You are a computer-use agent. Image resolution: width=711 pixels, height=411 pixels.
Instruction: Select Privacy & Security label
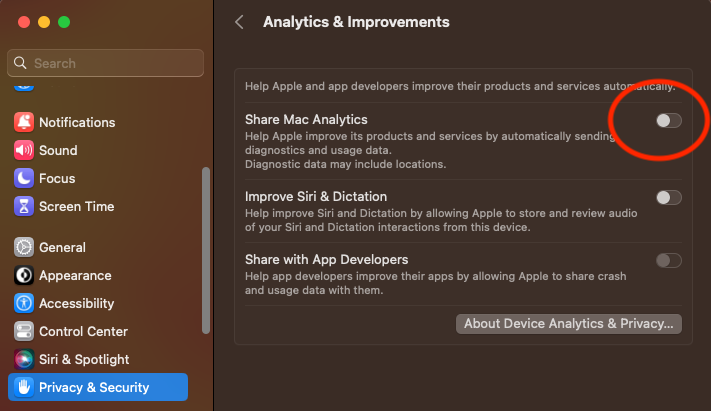point(94,387)
